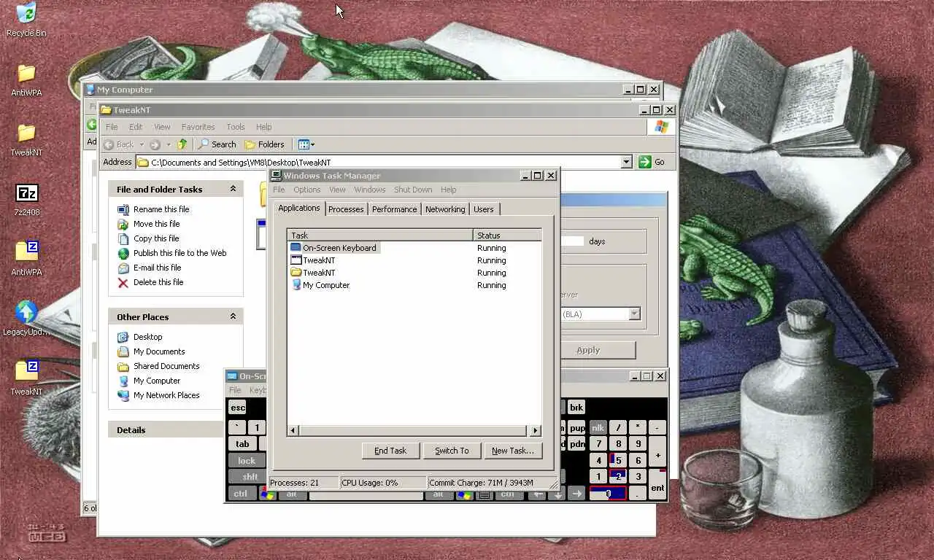
Task: Sort by the Task column header
Action: tap(380, 236)
